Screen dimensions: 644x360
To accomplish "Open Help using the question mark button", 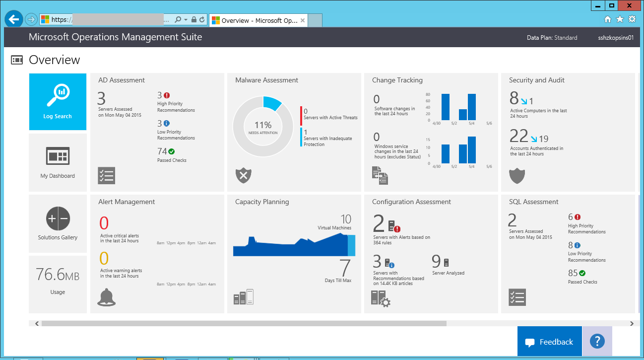I will [597, 341].
